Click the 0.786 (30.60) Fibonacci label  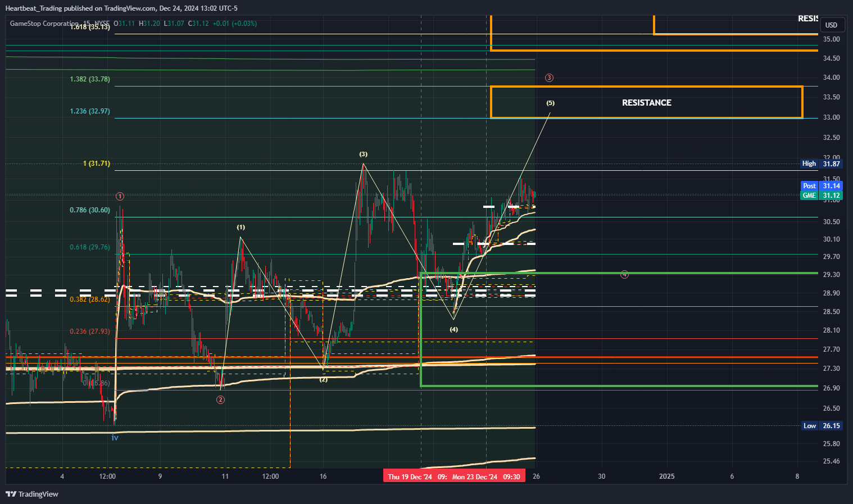(90, 210)
